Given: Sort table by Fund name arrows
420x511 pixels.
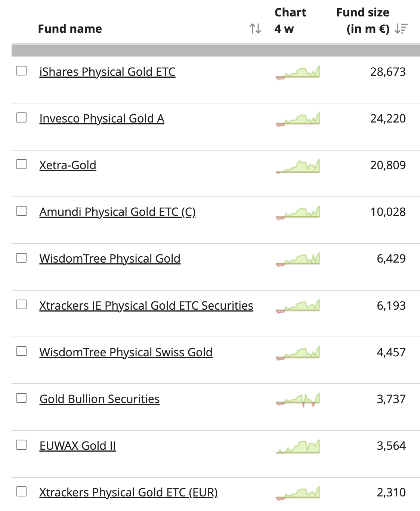Looking at the screenshot, I should pos(255,28).
